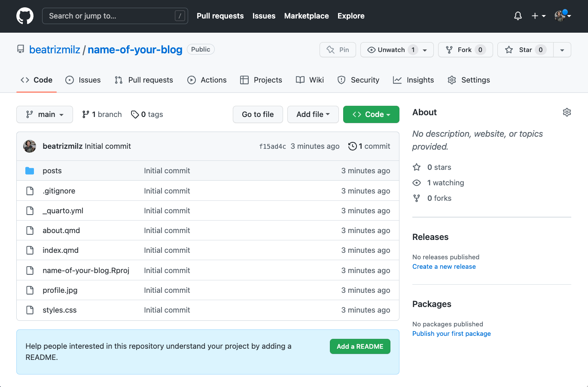Image resolution: width=588 pixels, height=387 pixels.
Task: Switch to the Actions tab
Action: pos(207,80)
